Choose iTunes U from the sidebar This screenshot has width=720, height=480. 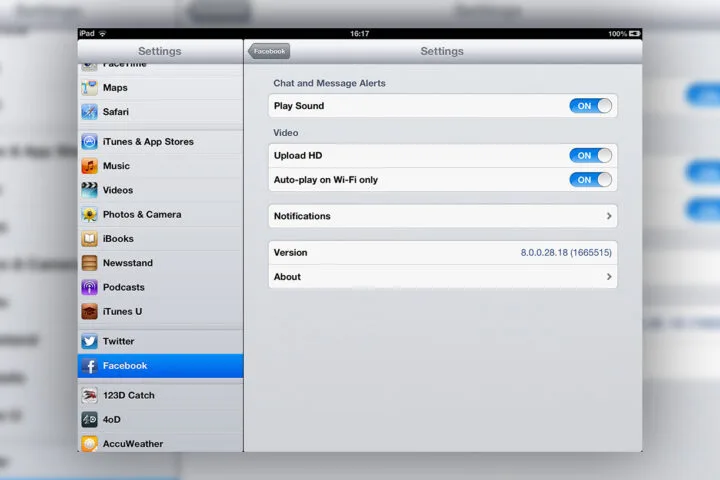coord(160,311)
